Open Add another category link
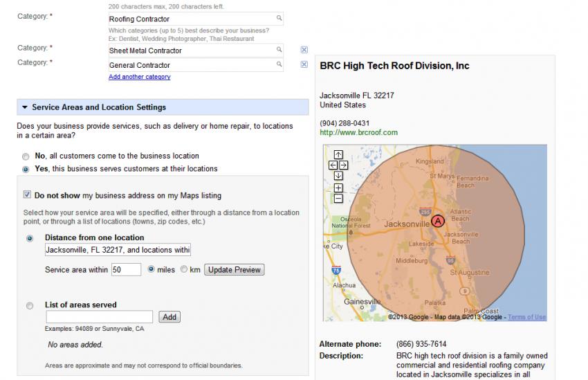The height and width of the screenshot is (380, 588). point(140,77)
